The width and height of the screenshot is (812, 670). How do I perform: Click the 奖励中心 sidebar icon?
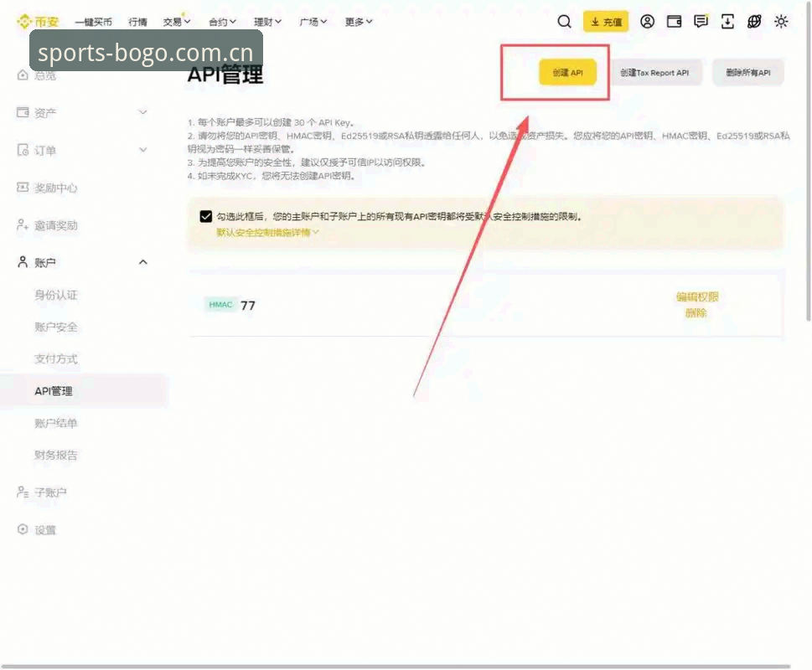click(x=23, y=188)
